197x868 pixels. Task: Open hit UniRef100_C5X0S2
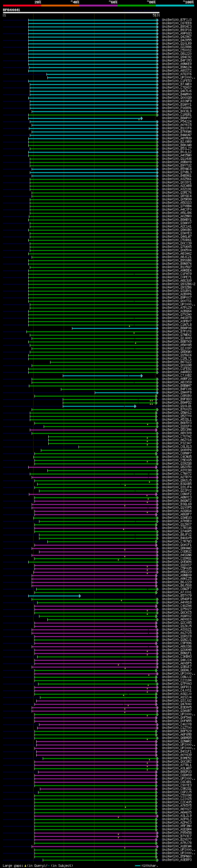pos(177,50)
